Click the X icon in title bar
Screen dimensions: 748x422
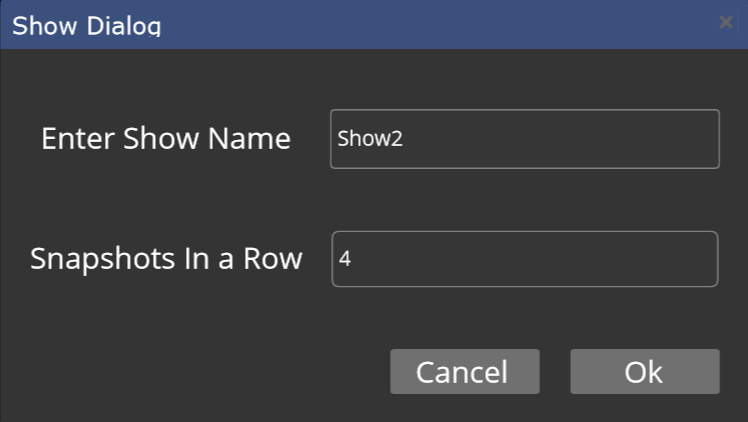pos(726,22)
